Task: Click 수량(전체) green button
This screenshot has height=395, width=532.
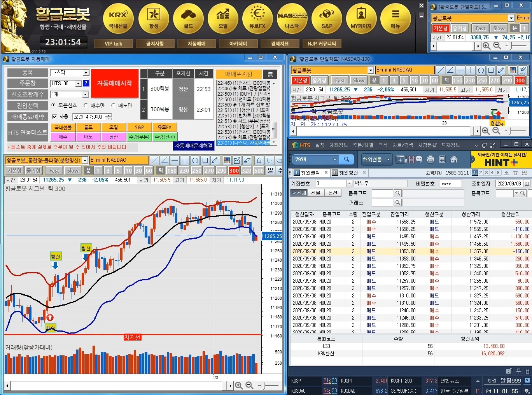Action: click(164, 137)
